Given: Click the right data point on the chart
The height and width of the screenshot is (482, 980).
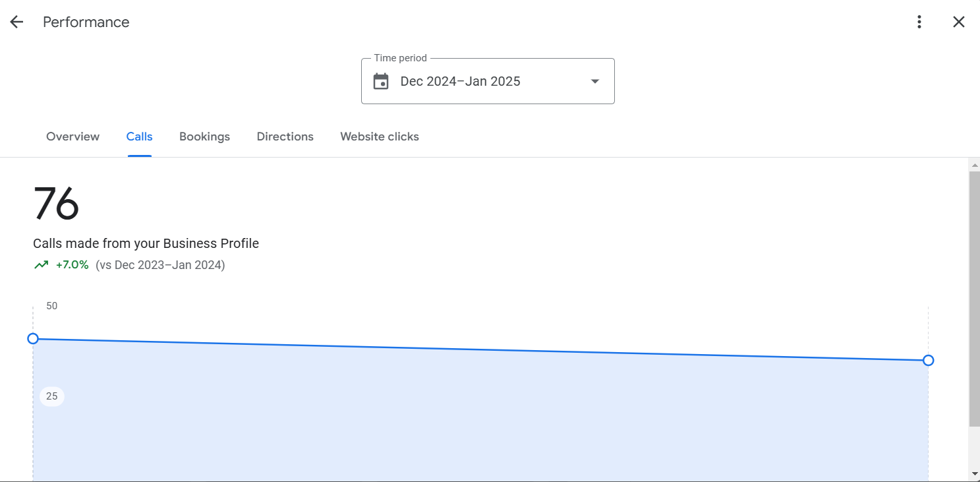Looking at the screenshot, I should [x=928, y=360].
